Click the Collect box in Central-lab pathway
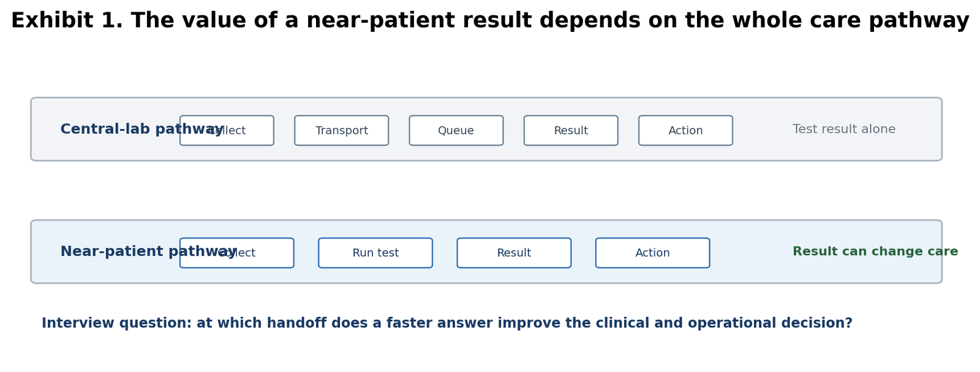The width and height of the screenshot is (980, 372). [x=227, y=130]
